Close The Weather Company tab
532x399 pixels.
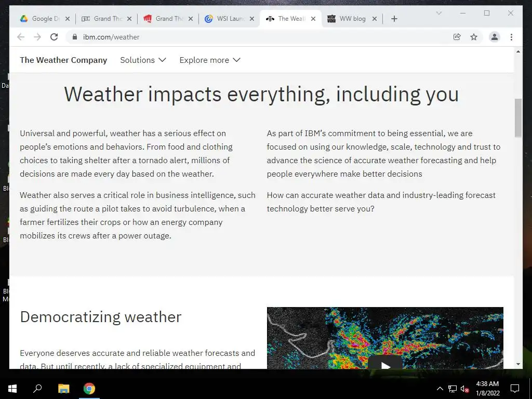coord(313,19)
